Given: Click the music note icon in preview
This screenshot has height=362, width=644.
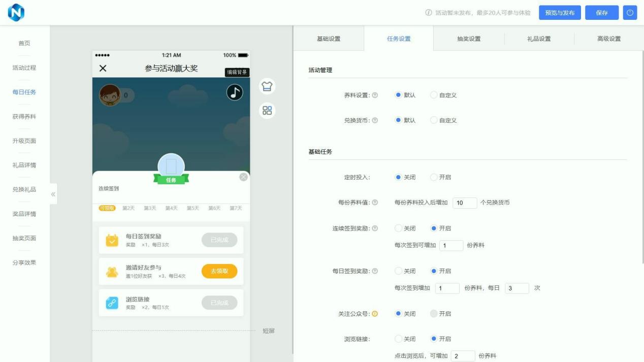Looking at the screenshot, I should pos(234,92).
